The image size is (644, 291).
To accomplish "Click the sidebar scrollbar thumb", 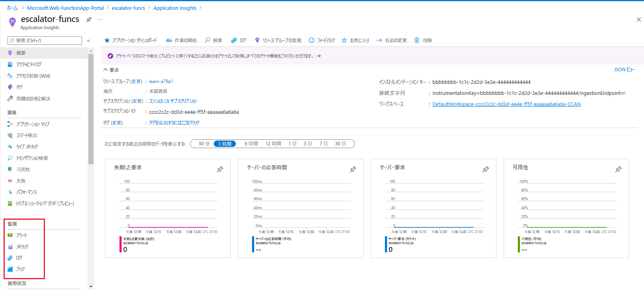I will (x=91, y=109).
